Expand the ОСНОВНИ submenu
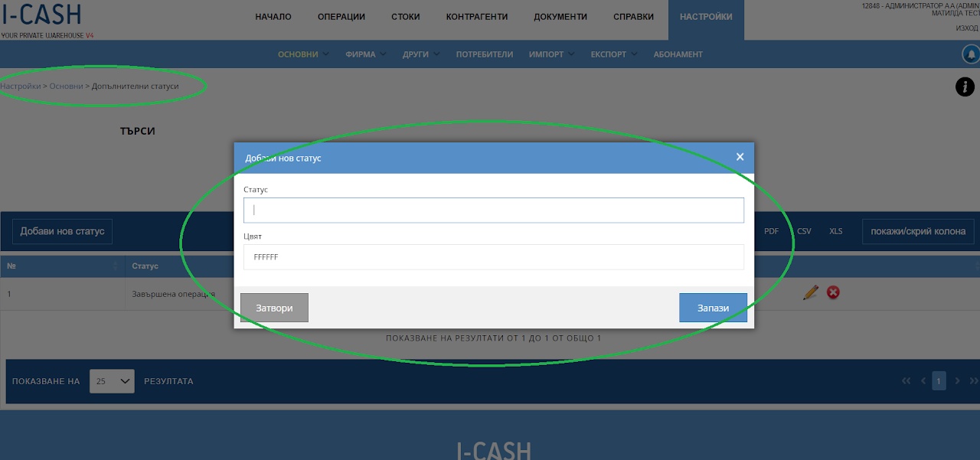 pos(303,54)
